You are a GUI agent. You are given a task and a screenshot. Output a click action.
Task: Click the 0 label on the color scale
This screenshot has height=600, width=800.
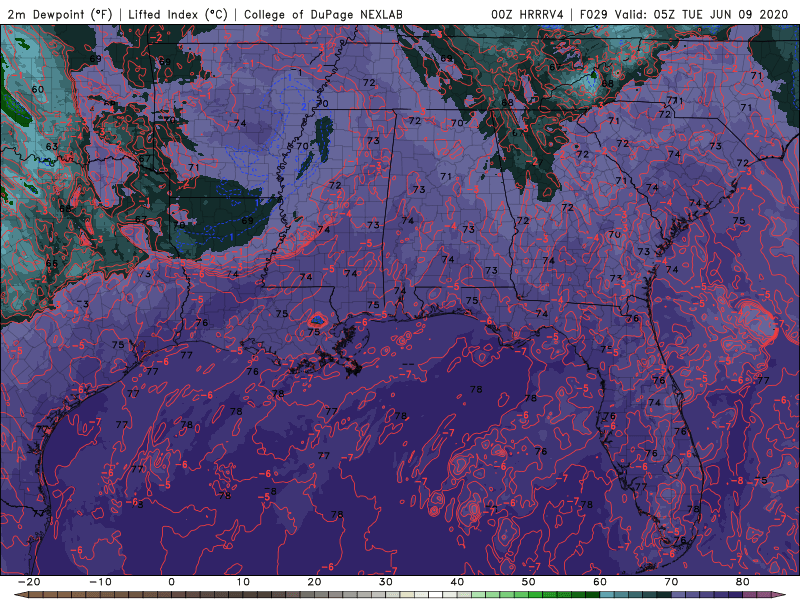tap(171, 582)
